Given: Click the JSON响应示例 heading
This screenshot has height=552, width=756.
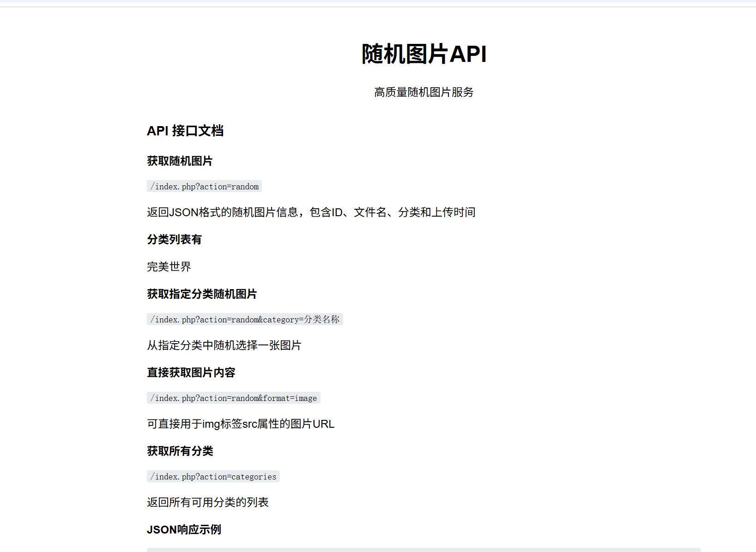Looking at the screenshot, I should pyautogui.click(x=183, y=529).
